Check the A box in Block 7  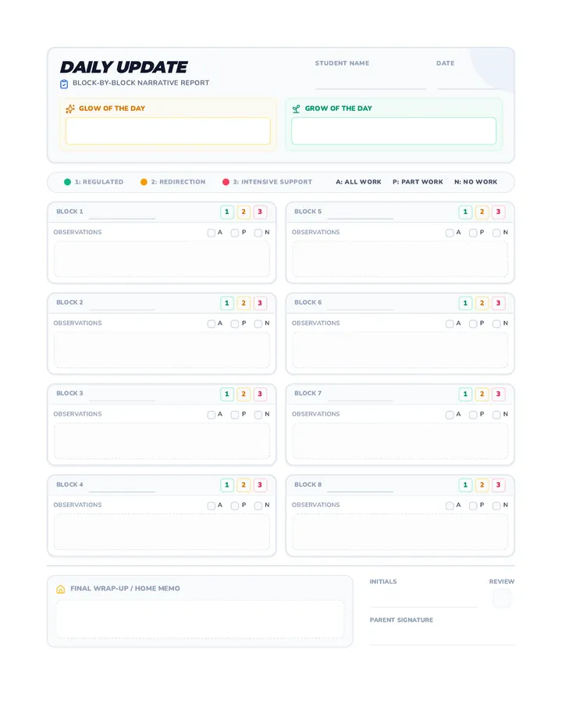point(450,415)
